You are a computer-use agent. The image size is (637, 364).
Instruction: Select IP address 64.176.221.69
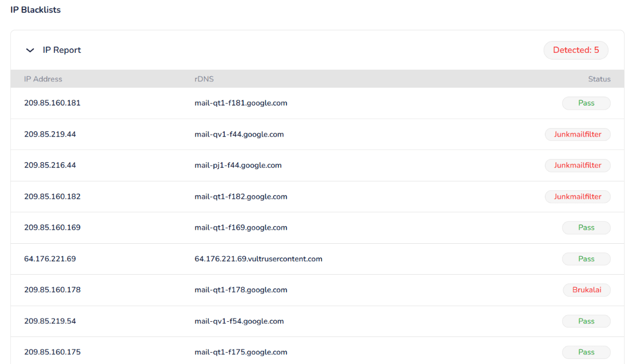point(50,259)
